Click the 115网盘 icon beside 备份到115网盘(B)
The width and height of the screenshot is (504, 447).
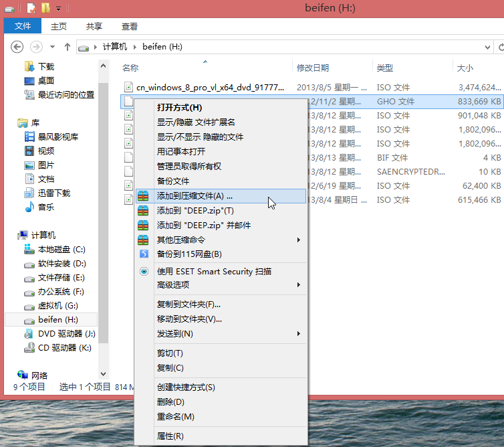pos(144,254)
